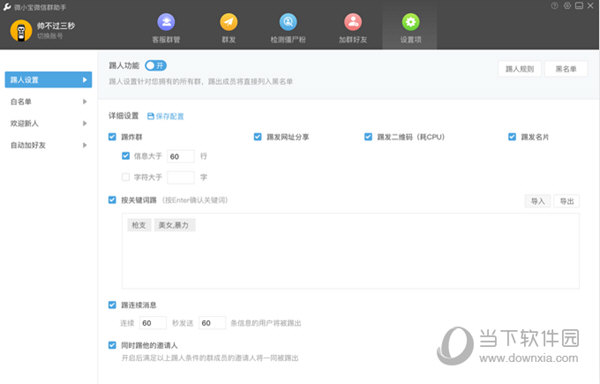Screen dimensions: 600x384
Task: Uncheck the 同时踢他的邀请人 checkbox
Action: point(112,345)
